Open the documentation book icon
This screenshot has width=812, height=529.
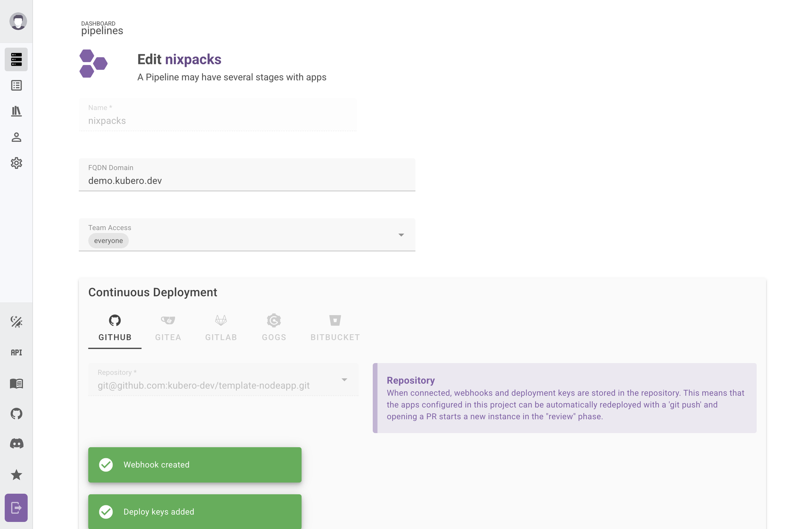coord(16,383)
